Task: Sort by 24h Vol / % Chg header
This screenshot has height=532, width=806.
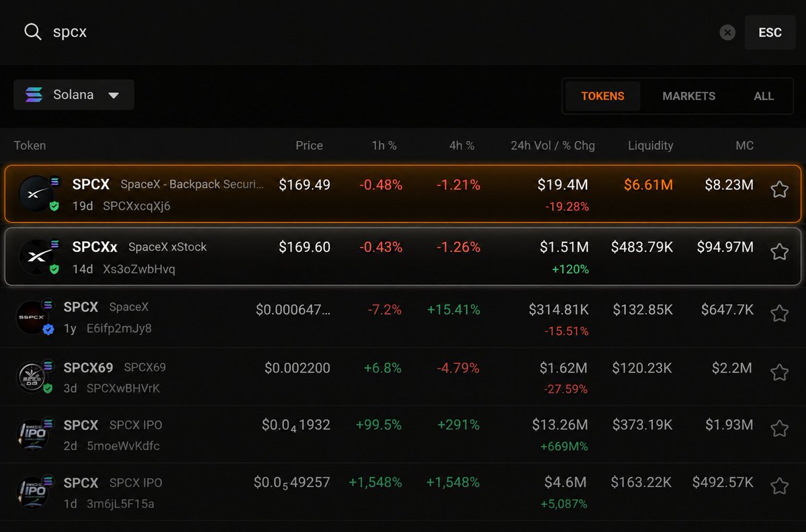Action: click(553, 145)
